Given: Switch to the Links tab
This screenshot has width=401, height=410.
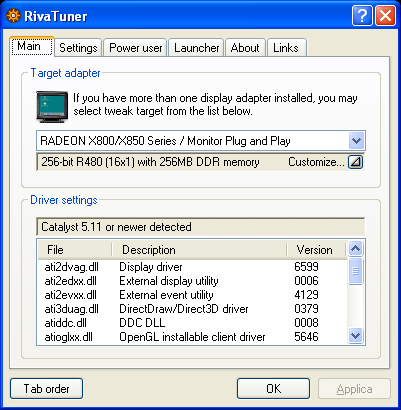Looking at the screenshot, I should pos(286,48).
